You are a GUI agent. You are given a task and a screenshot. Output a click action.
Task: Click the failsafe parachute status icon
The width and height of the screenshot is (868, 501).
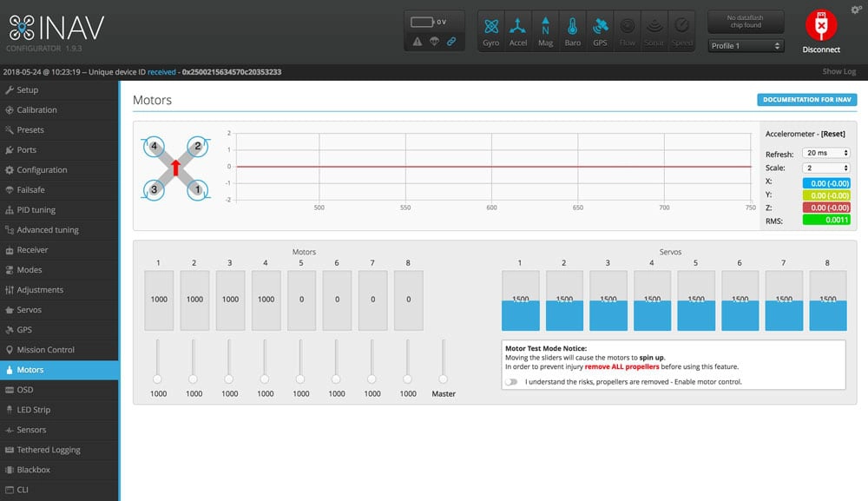click(x=435, y=42)
